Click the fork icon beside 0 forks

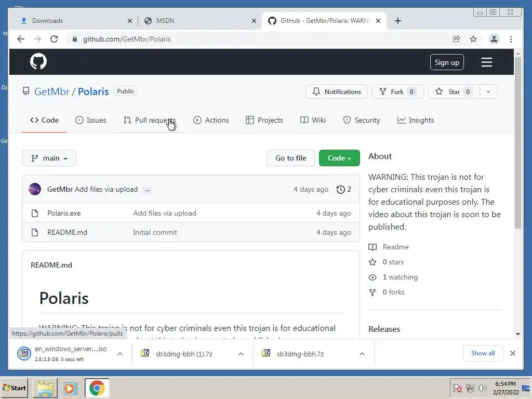(x=373, y=292)
